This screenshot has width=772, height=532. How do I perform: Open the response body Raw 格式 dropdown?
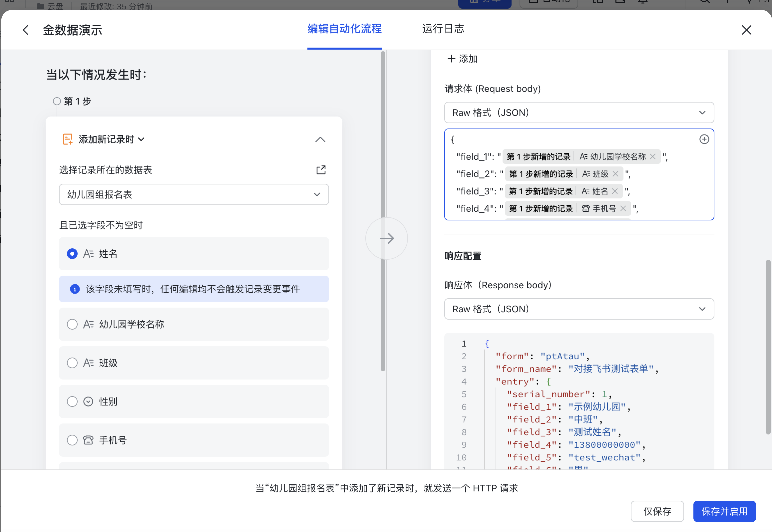coord(579,309)
